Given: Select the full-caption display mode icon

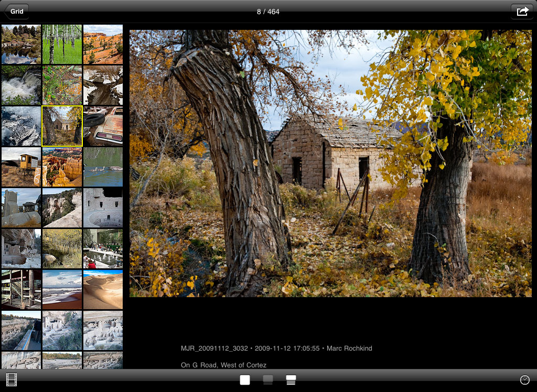Looking at the screenshot, I should click(291, 380).
